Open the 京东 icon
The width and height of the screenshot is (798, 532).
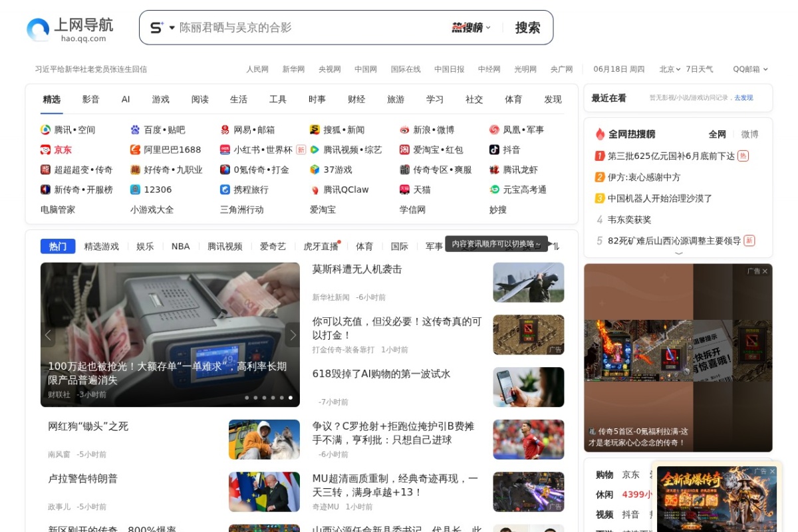pyautogui.click(x=45, y=150)
